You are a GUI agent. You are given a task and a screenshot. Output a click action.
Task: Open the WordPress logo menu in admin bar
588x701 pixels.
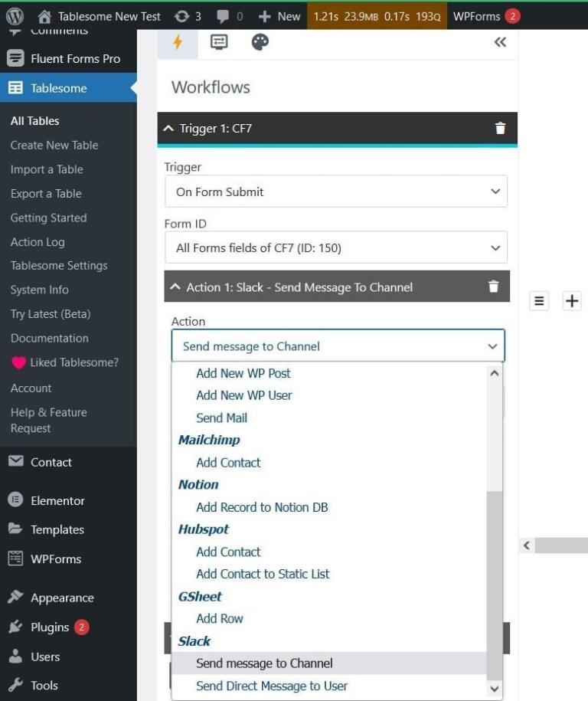16,15
